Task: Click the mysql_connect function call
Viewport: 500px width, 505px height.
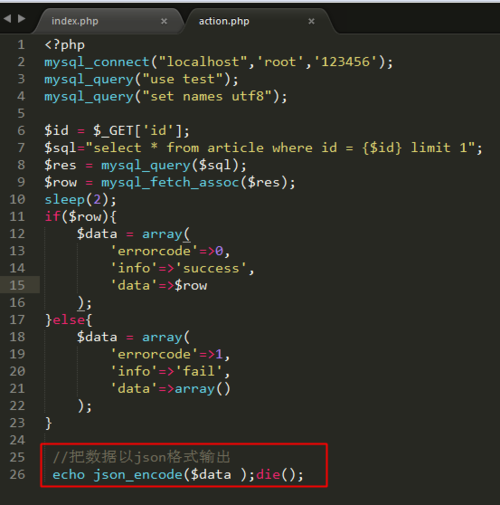Action: [97, 62]
